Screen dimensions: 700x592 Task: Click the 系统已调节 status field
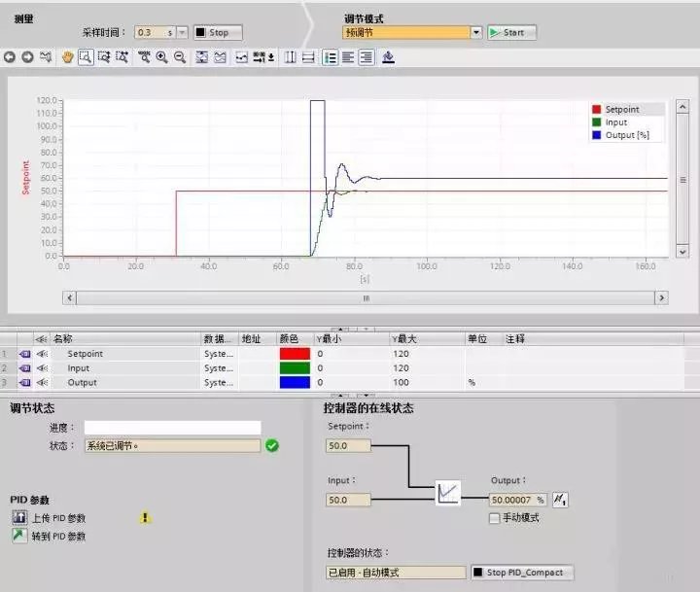(172, 445)
